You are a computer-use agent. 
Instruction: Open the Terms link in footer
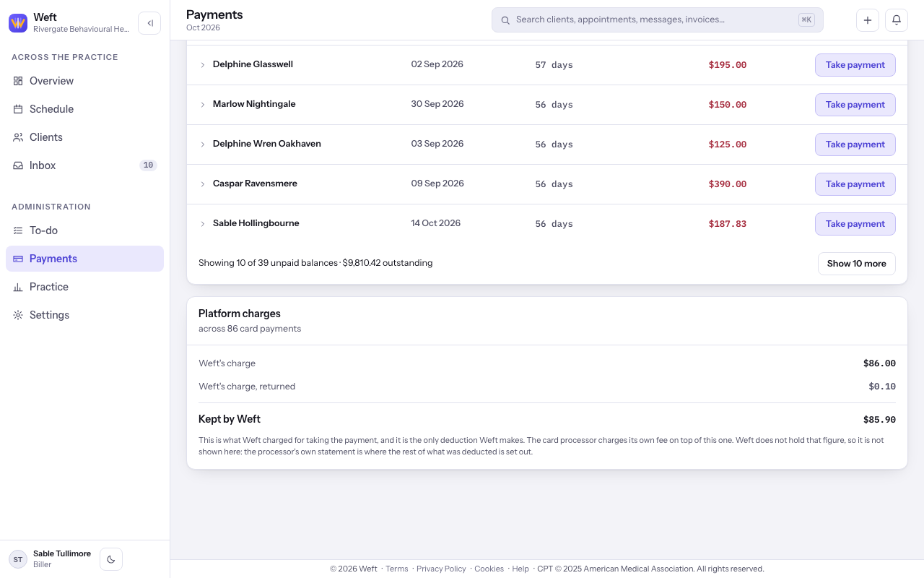click(x=397, y=569)
